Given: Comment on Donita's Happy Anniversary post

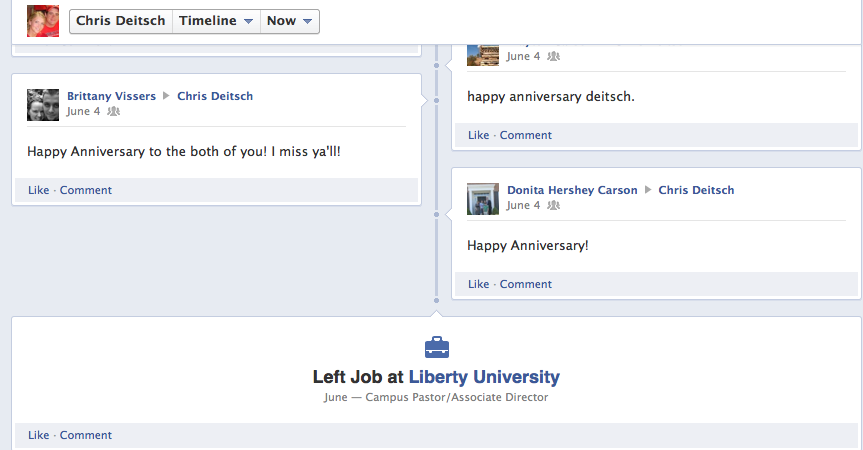Looking at the screenshot, I should coord(526,284).
